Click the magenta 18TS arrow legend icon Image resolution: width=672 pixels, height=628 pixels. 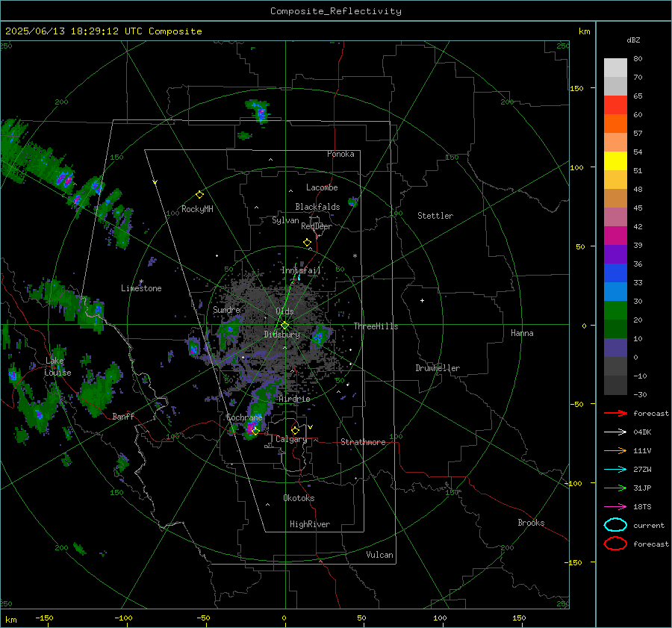615,507
